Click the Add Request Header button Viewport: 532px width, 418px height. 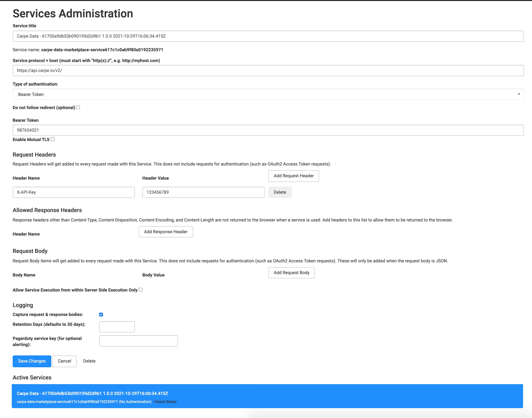(293, 176)
